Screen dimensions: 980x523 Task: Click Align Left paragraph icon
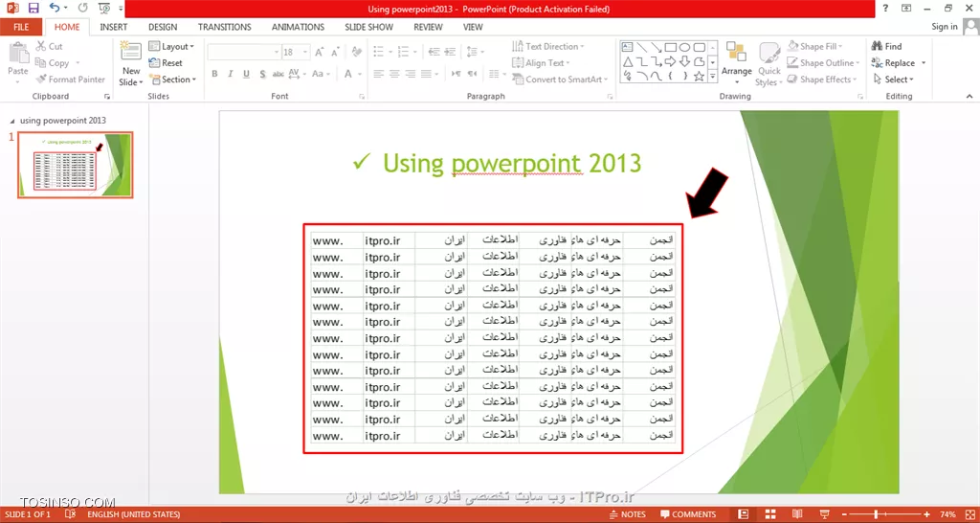point(378,74)
